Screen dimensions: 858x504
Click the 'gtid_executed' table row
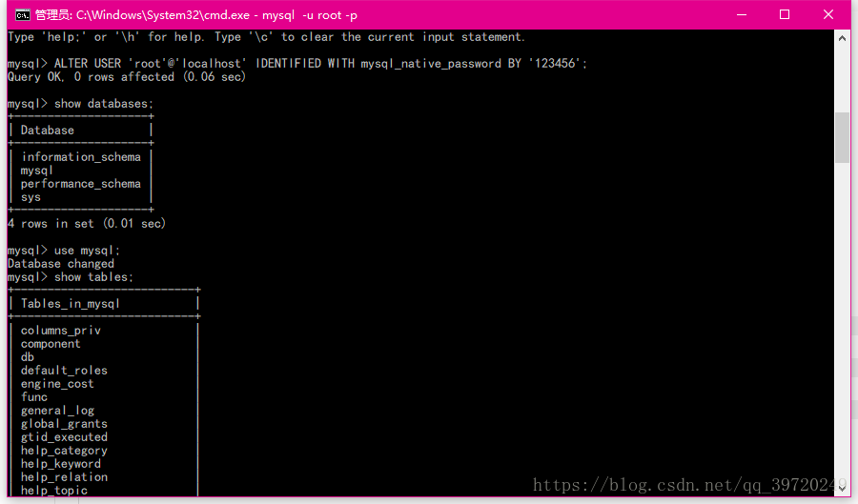[x=64, y=437]
